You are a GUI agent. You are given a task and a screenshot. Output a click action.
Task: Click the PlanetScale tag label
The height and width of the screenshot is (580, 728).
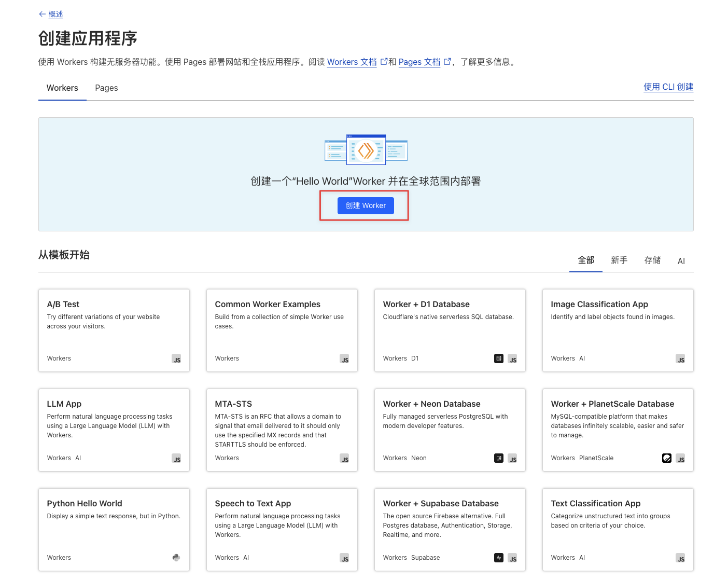596,458
